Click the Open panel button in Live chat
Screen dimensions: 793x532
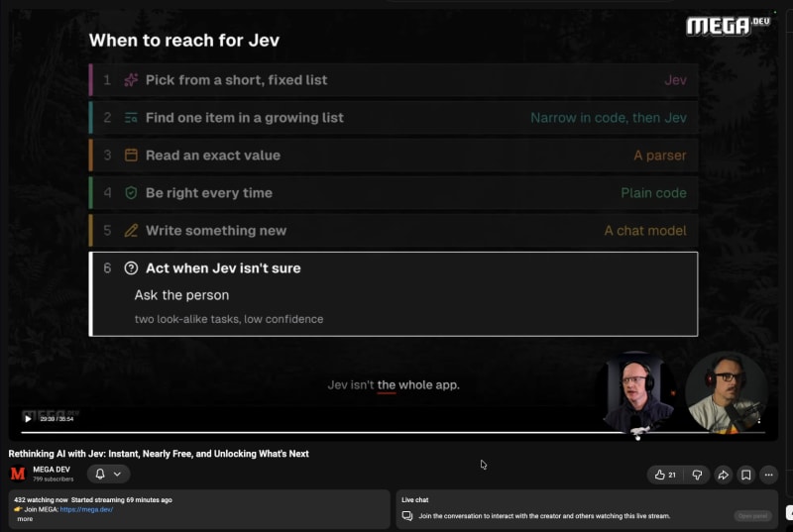[752, 516]
